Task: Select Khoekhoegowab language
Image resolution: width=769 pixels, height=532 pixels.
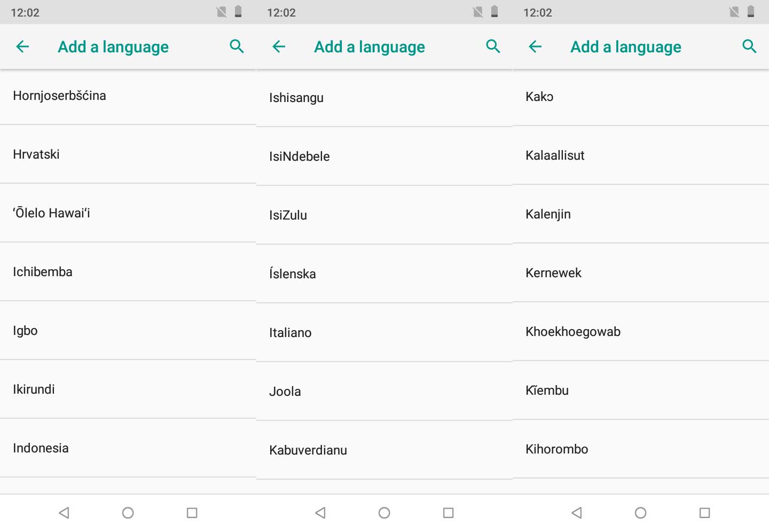Action: (x=641, y=332)
